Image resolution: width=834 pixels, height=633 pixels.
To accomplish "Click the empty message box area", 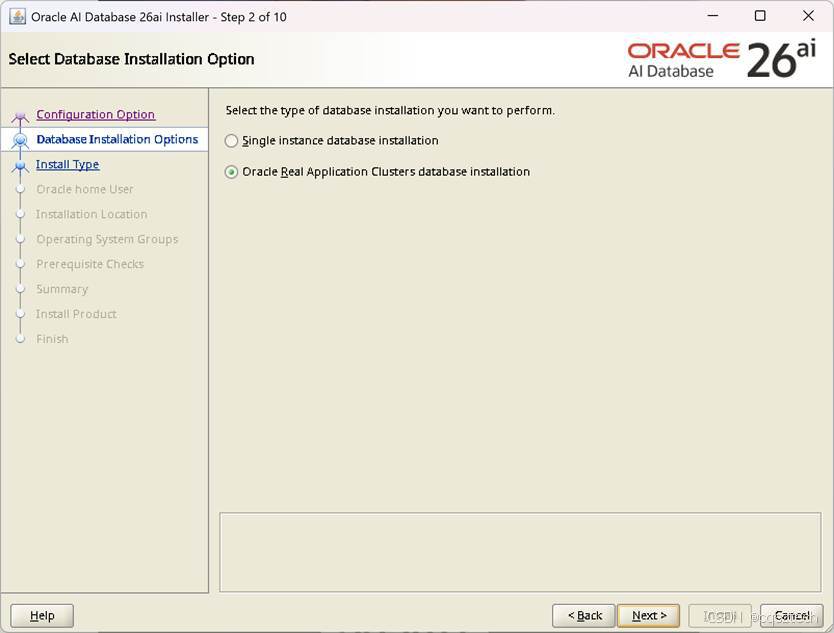I will [520, 552].
